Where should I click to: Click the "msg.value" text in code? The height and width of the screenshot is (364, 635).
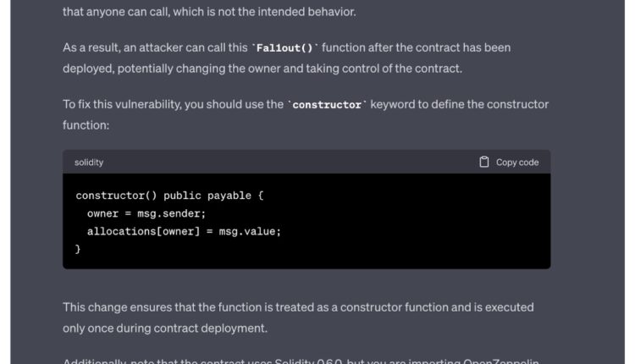(249, 231)
